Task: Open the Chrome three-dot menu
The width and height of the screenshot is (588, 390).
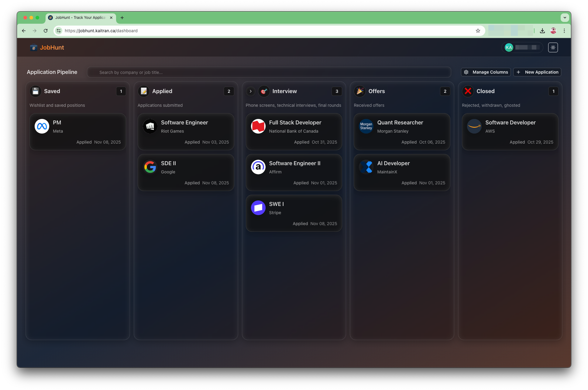Action: coord(565,31)
